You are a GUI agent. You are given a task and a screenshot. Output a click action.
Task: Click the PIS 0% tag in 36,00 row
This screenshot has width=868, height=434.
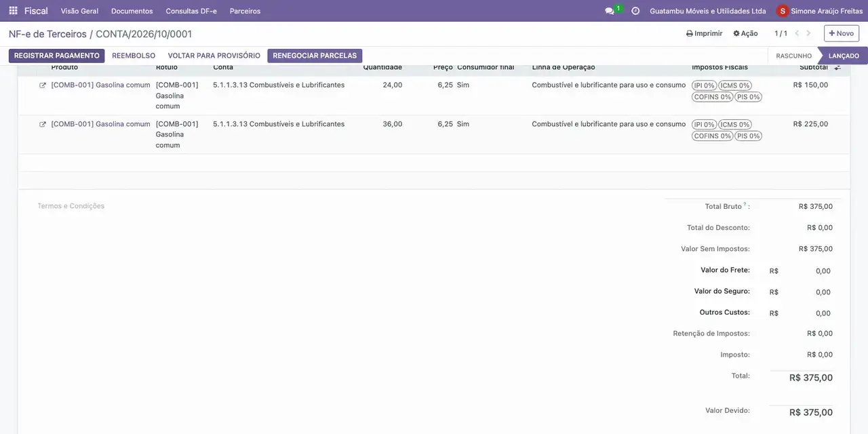coord(748,136)
